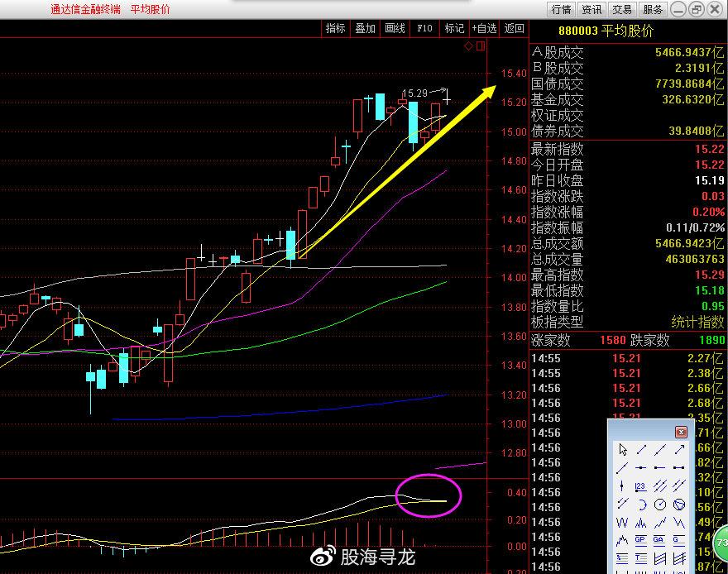The height and width of the screenshot is (574, 728).
Task: Choose the GP golden ratio line tool
Action: point(641,540)
